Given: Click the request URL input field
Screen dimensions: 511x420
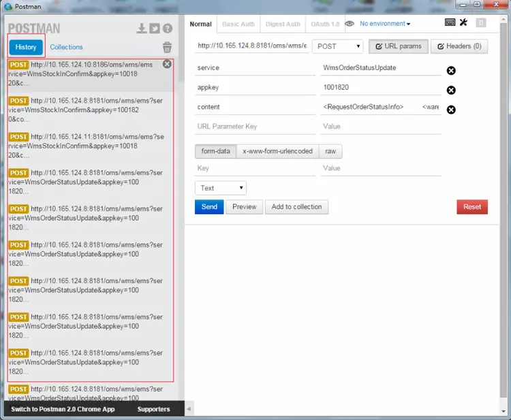Looking at the screenshot, I should click(252, 46).
